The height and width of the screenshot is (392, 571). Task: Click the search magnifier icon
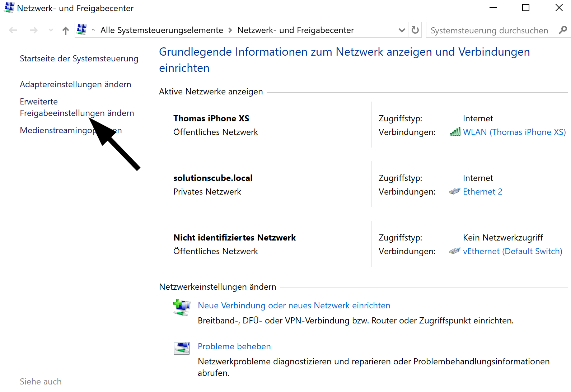tap(563, 30)
